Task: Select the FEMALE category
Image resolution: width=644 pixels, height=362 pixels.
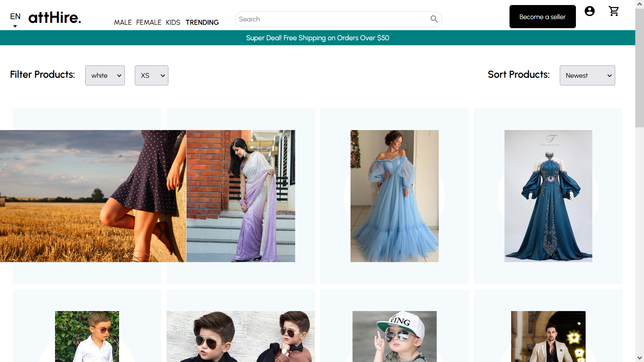Action: point(149,22)
